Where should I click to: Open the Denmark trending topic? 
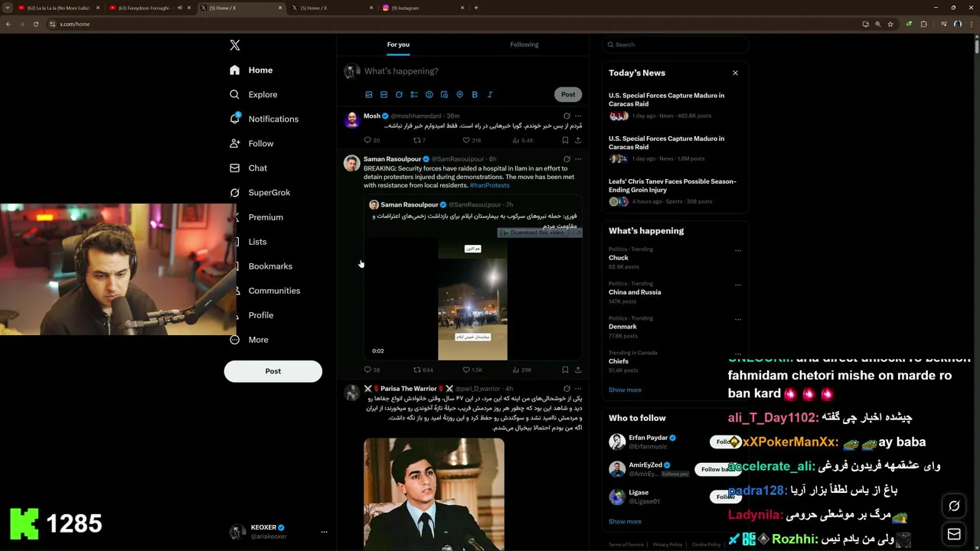point(622,327)
